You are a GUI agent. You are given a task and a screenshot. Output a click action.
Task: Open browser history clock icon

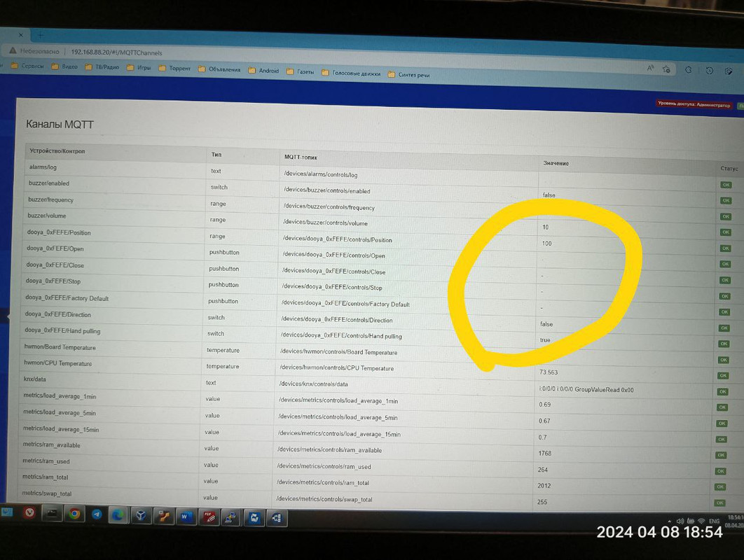(710, 71)
